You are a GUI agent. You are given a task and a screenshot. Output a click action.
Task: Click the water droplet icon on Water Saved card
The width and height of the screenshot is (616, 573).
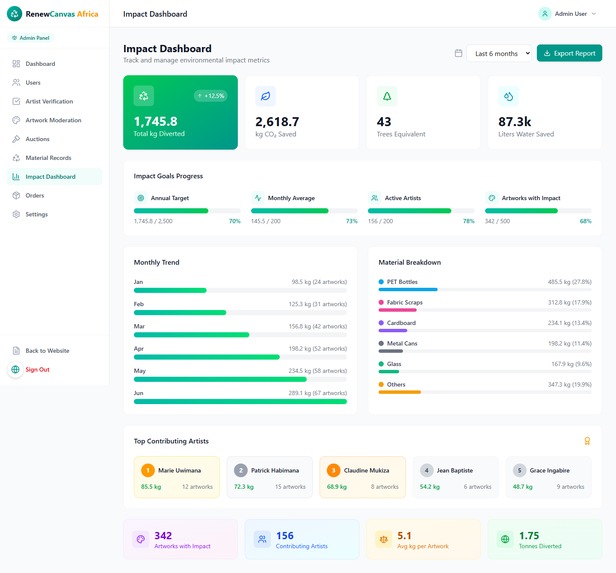508,96
